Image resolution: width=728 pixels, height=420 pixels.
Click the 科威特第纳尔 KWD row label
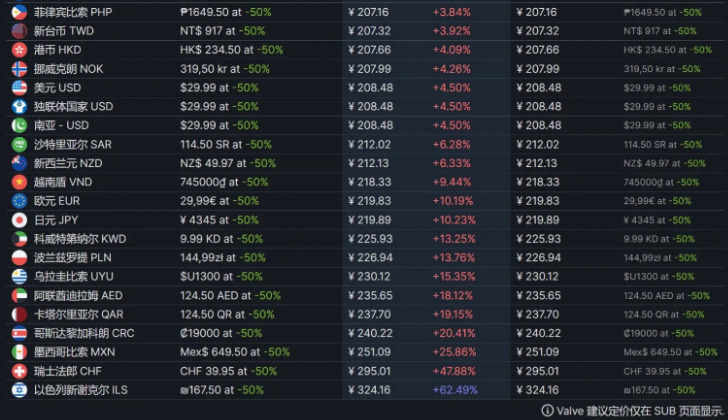point(80,239)
